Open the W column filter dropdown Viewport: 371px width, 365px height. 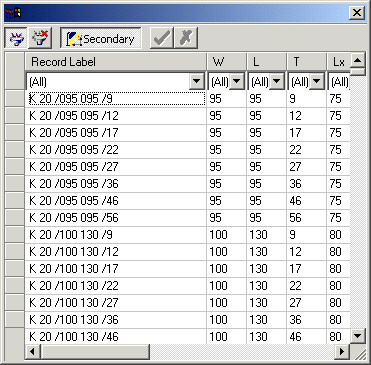237,81
